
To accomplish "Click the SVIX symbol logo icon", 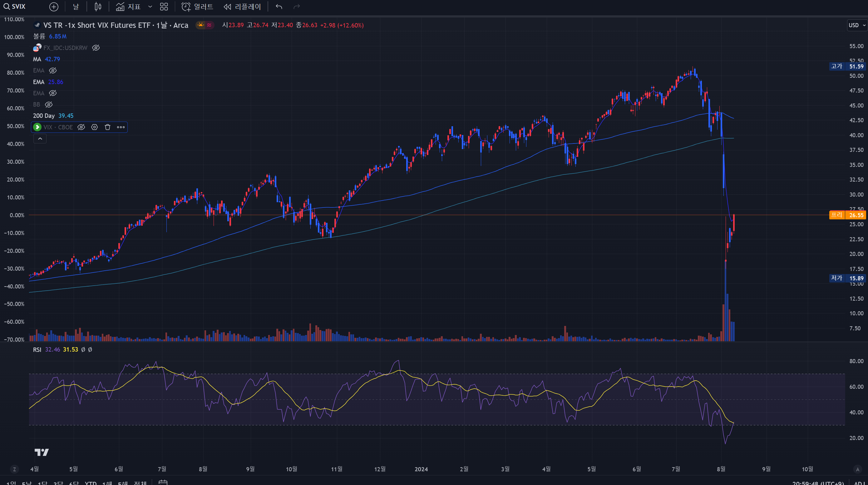I will pyautogui.click(x=37, y=25).
